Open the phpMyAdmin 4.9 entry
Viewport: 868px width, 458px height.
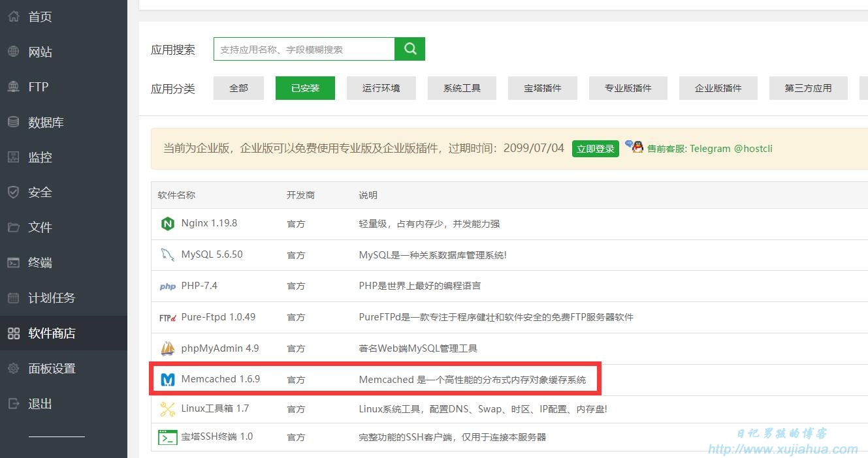tap(220, 348)
